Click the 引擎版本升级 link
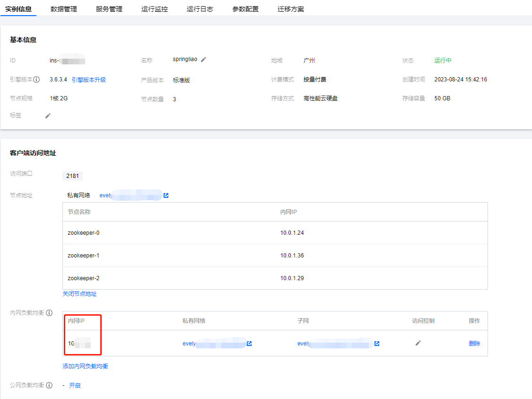532x399 pixels. click(89, 80)
